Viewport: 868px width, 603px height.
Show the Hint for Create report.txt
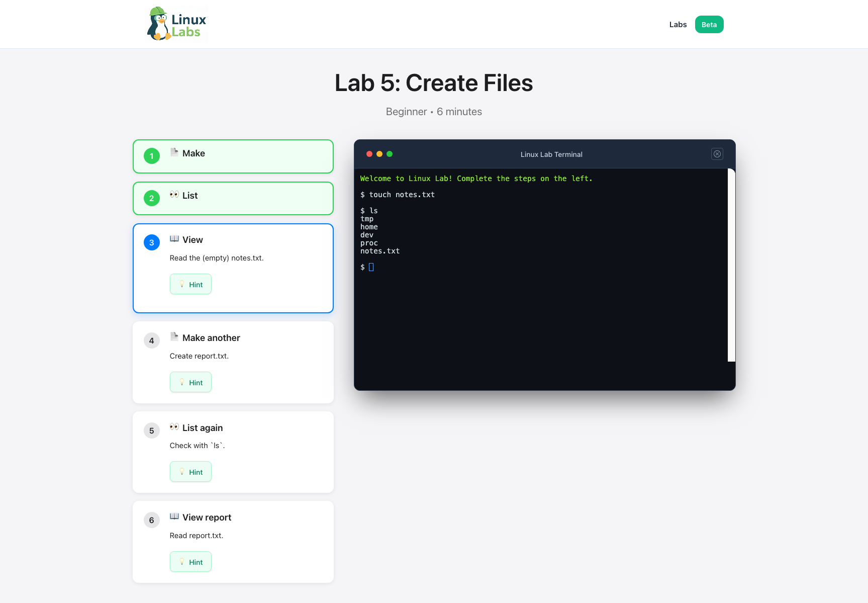tap(190, 382)
